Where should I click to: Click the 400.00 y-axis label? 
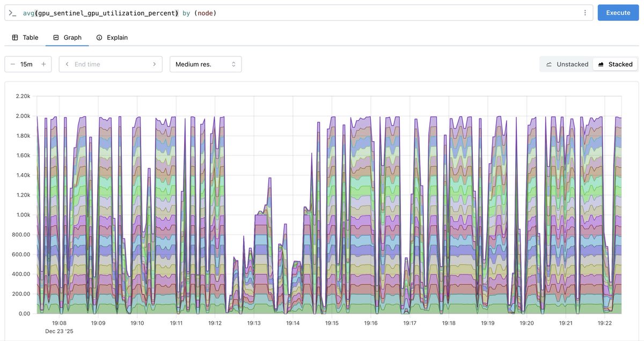coord(21,274)
